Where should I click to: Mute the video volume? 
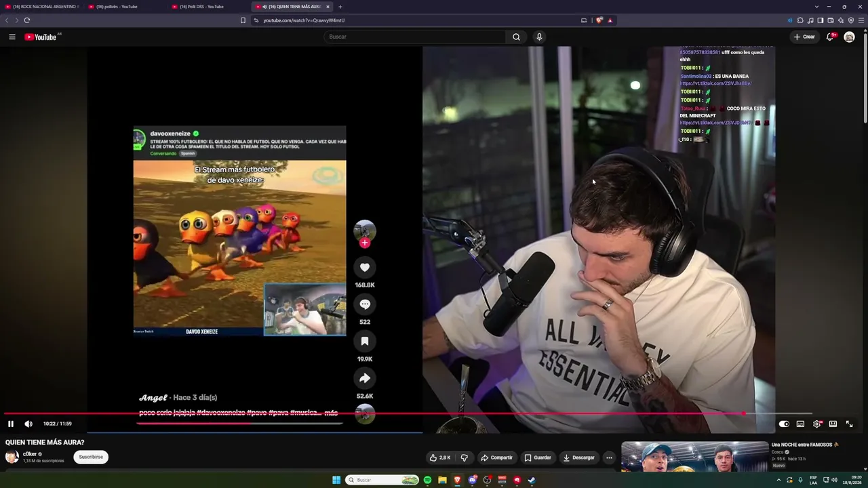(28, 424)
